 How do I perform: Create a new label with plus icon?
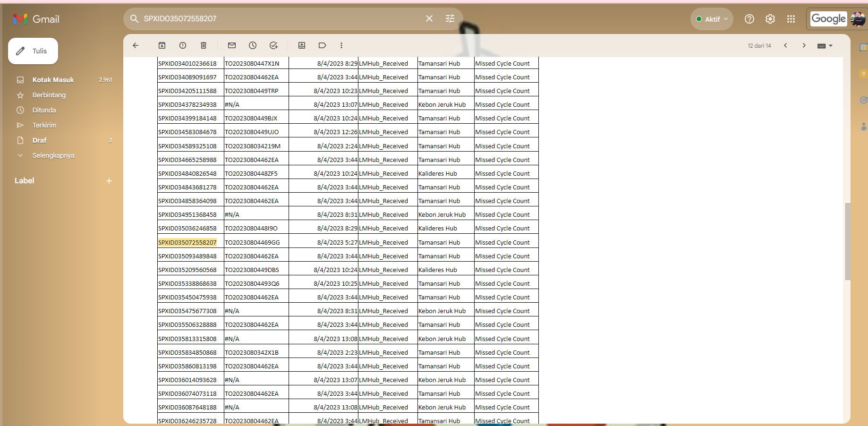[109, 181]
